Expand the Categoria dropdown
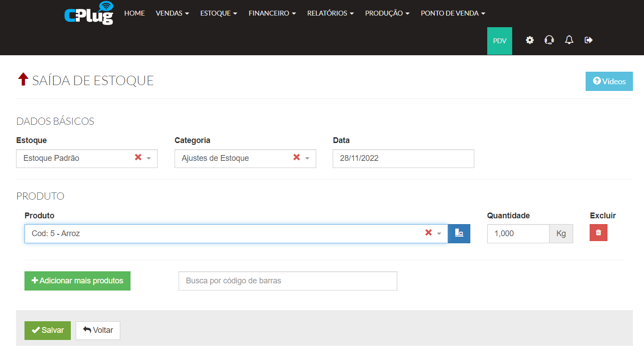Image resolution: width=644 pixels, height=356 pixels. point(307,159)
